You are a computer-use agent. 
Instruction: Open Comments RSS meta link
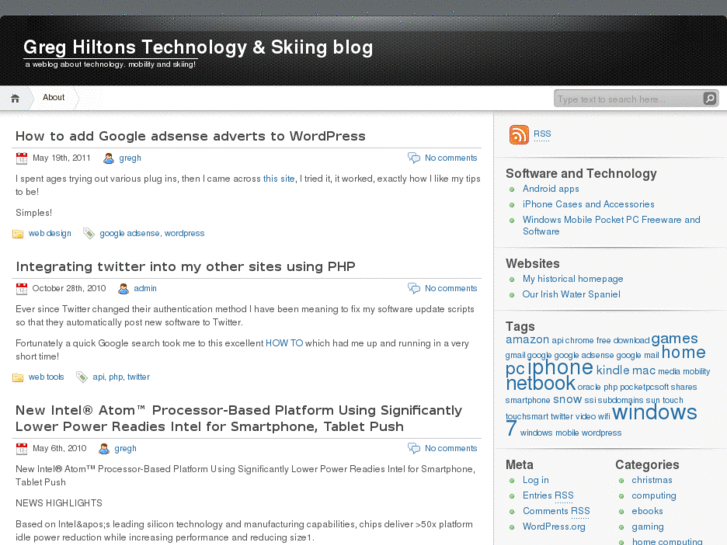[556, 511]
